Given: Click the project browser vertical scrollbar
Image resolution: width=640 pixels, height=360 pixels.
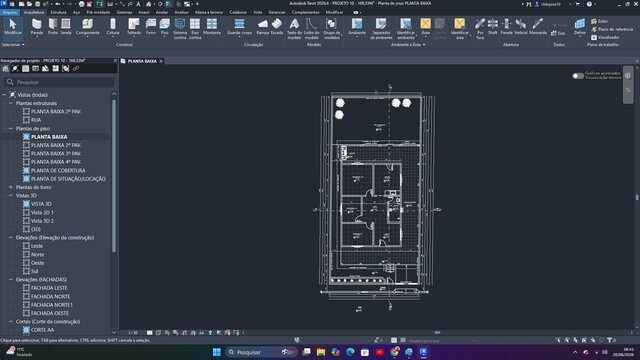Looking at the screenshot, I should click(114, 176).
